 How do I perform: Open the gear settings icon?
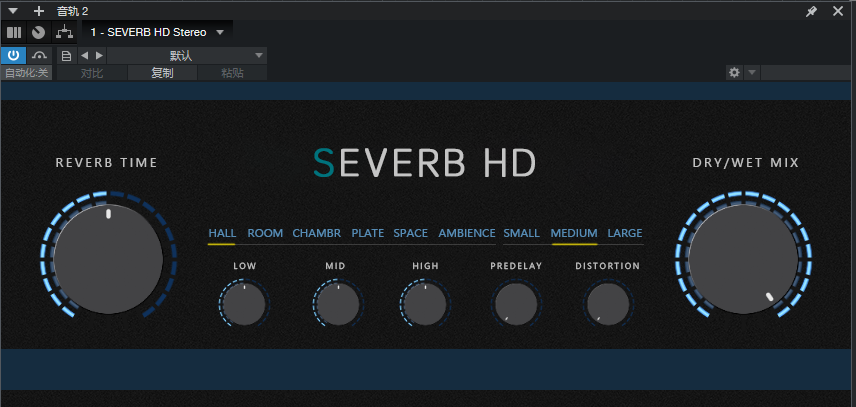click(x=734, y=73)
